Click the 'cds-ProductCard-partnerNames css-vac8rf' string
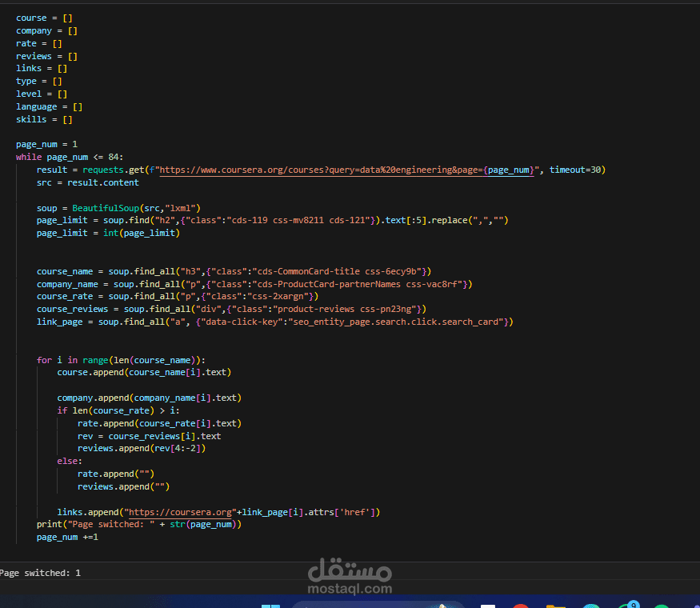This screenshot has height=608, width=700. (x=360, y=284)
